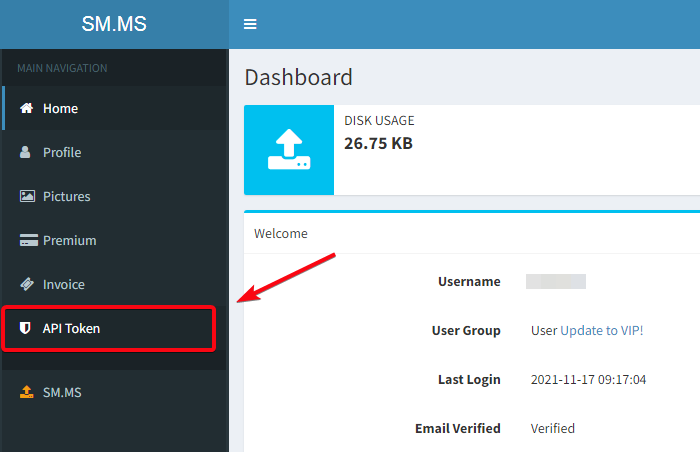The image size is (700, 452).
Task: Click the 26.75 KB disk usage value
Action: 378,143
